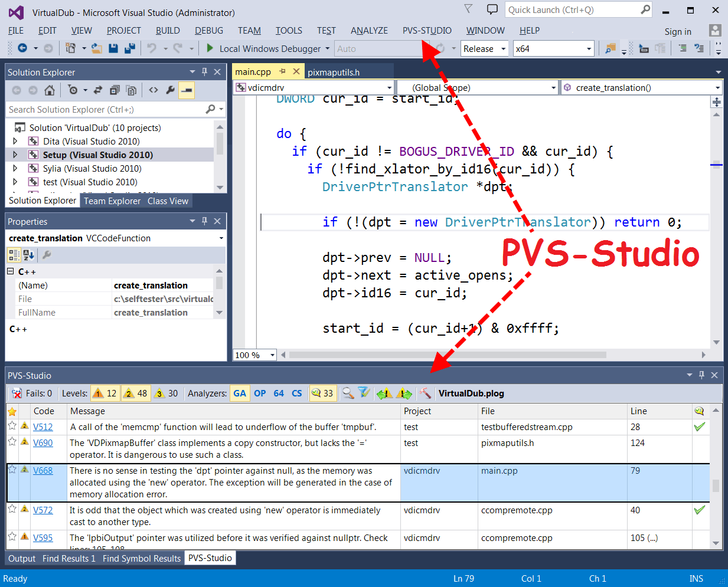728x587 pixels.
Task: Click the notifications flag icon in title bar
Action: click(x=468, y=9)
